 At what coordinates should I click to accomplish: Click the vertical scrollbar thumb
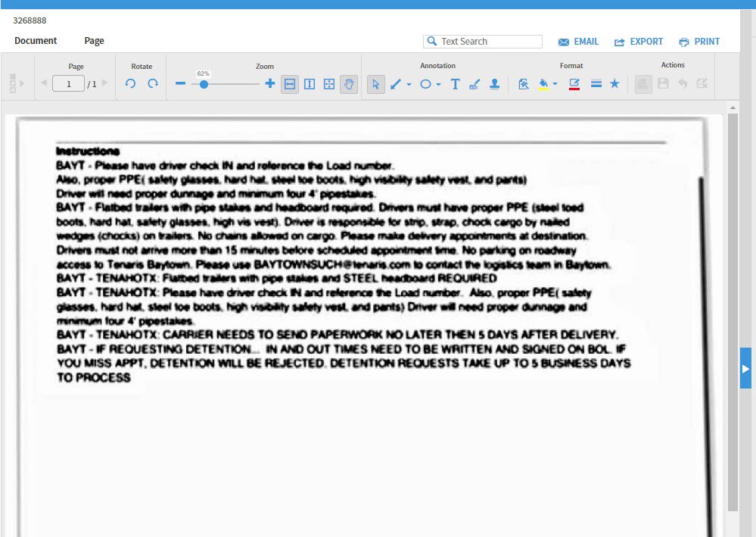733,312
